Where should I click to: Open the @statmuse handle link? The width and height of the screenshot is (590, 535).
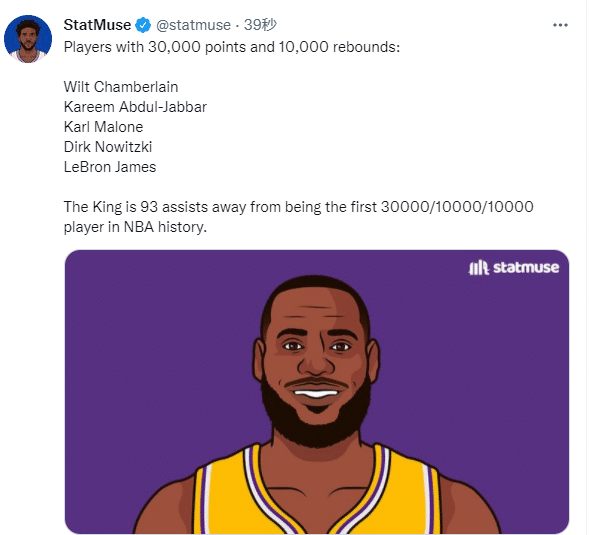click(193, 25)
